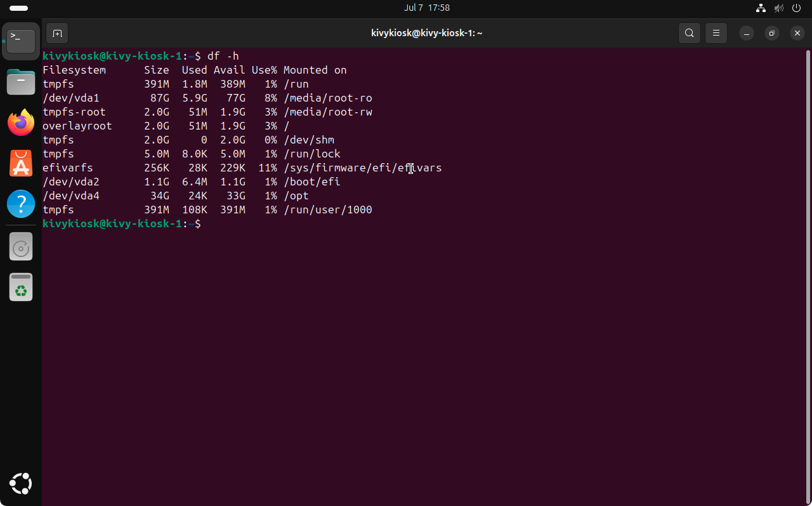
Task: Open the Activities overview pill
Action: 19,8
